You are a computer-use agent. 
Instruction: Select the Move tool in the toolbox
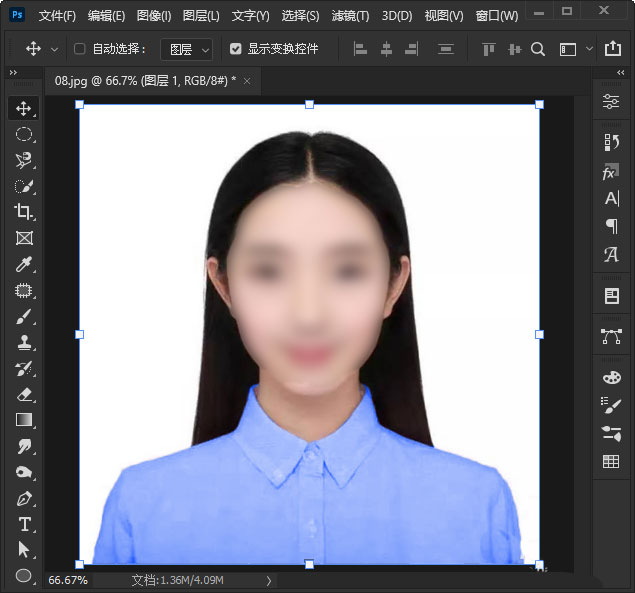23,108
